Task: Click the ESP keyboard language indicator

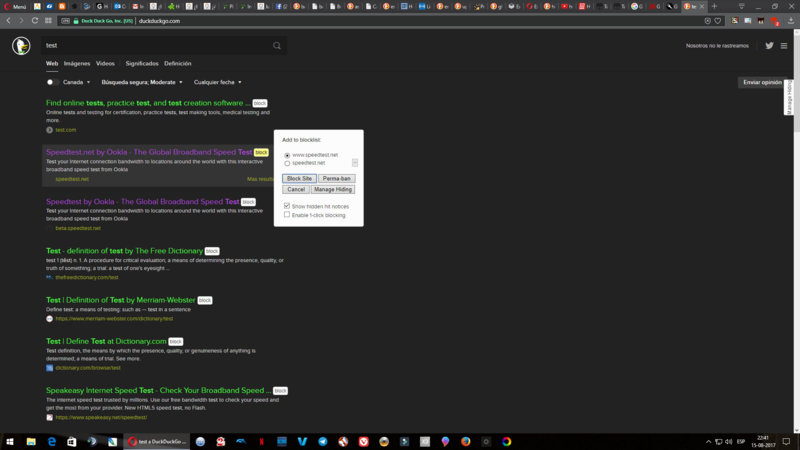Action: tap(741, 441)
